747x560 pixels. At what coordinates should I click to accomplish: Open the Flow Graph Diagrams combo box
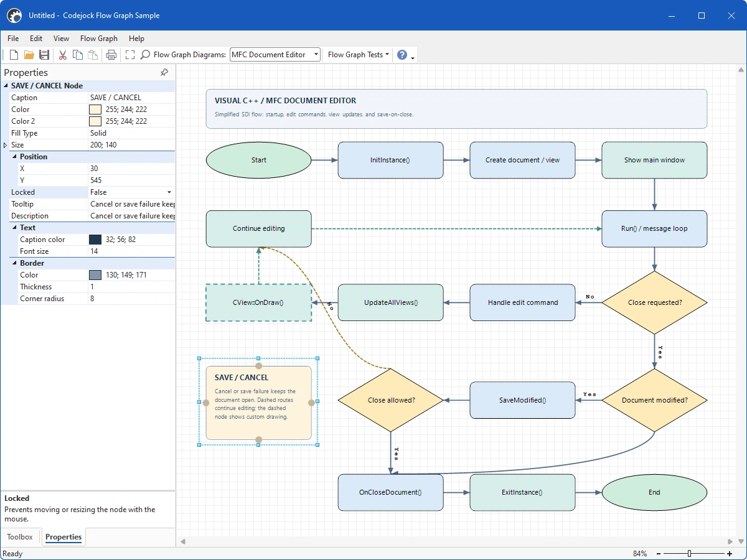[x=275, y=55]
